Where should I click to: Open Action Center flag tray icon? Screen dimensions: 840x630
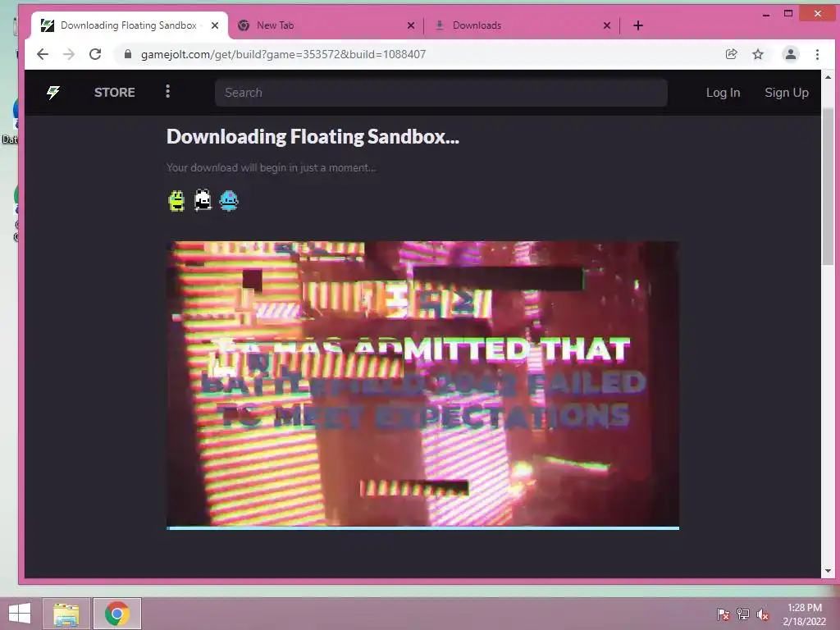point(723,614)
